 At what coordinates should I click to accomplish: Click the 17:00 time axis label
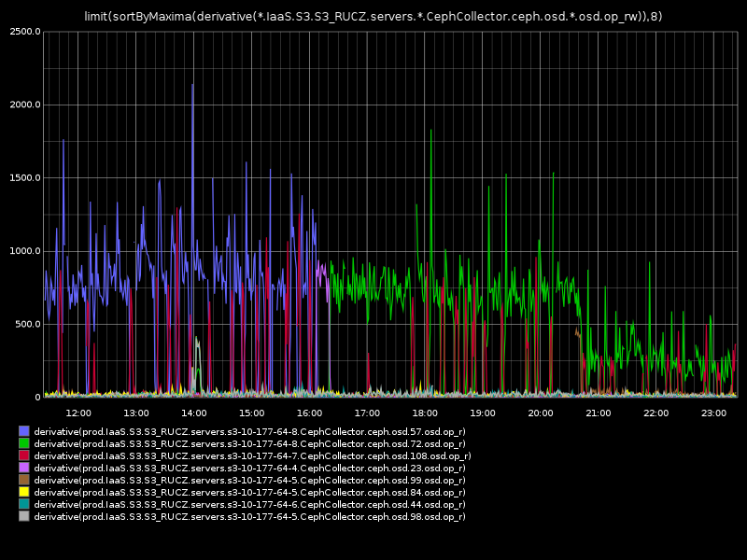coord(367,413)
